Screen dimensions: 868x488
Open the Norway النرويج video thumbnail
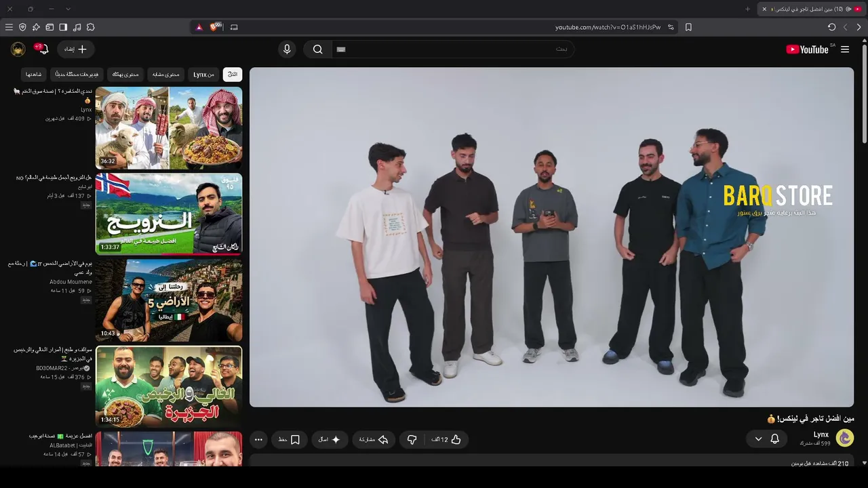[x=169, y=214]
